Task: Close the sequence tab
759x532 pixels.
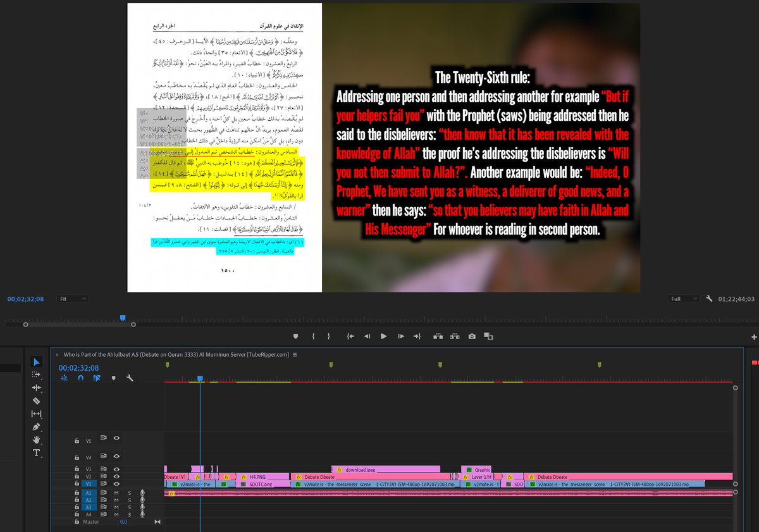Action: click(x=57, y=355)
